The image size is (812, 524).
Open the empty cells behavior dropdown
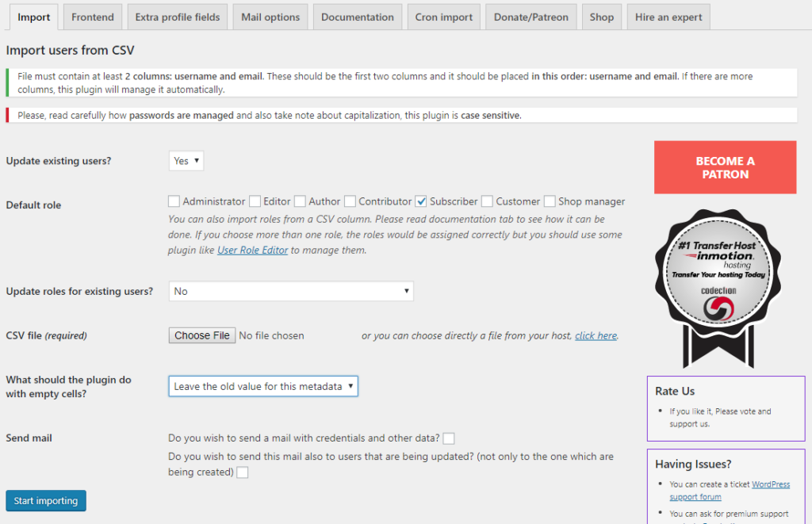pos(263,386)
